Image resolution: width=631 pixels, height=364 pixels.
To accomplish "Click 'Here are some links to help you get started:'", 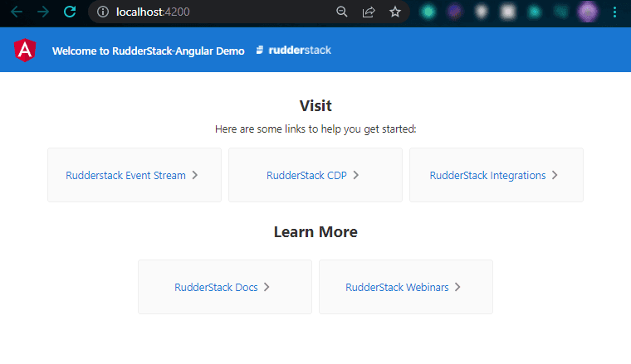I will [315, 129].
